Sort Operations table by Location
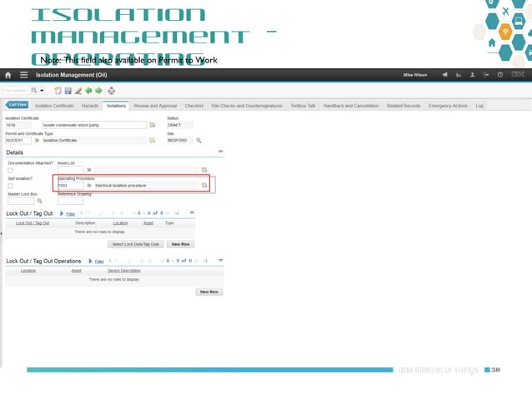The width and height of the screenshot is (532, 399). point(28,271)
